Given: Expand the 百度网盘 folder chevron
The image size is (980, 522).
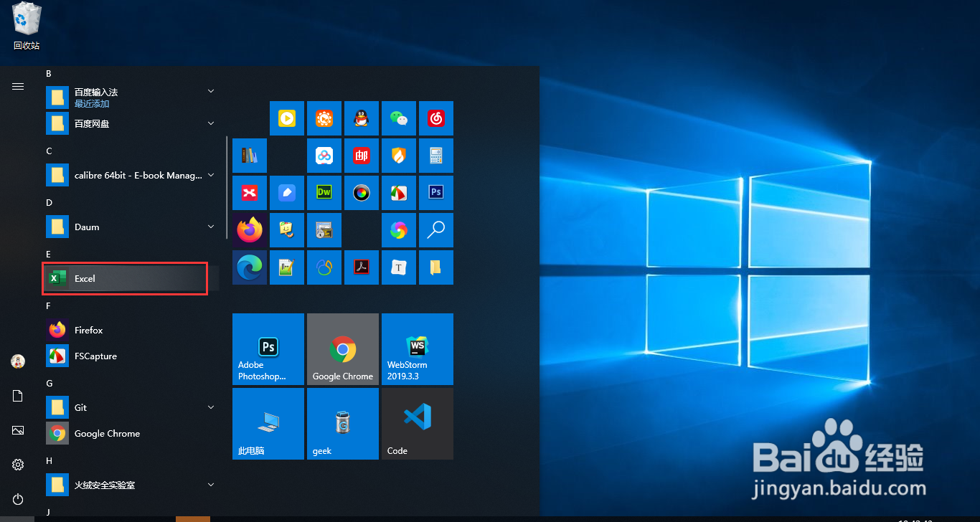Looking at the screenshot, I should pos(211,123).
